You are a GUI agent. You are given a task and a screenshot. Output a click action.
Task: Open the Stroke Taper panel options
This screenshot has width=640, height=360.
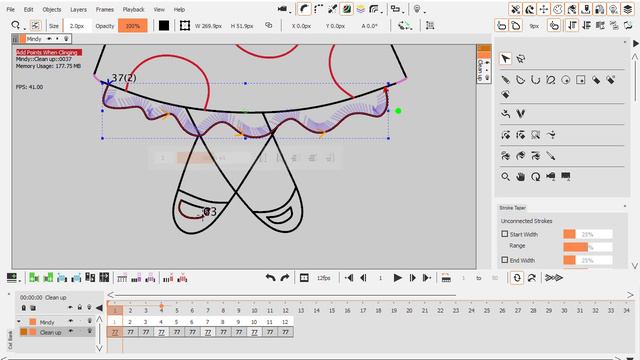point(625,207)
